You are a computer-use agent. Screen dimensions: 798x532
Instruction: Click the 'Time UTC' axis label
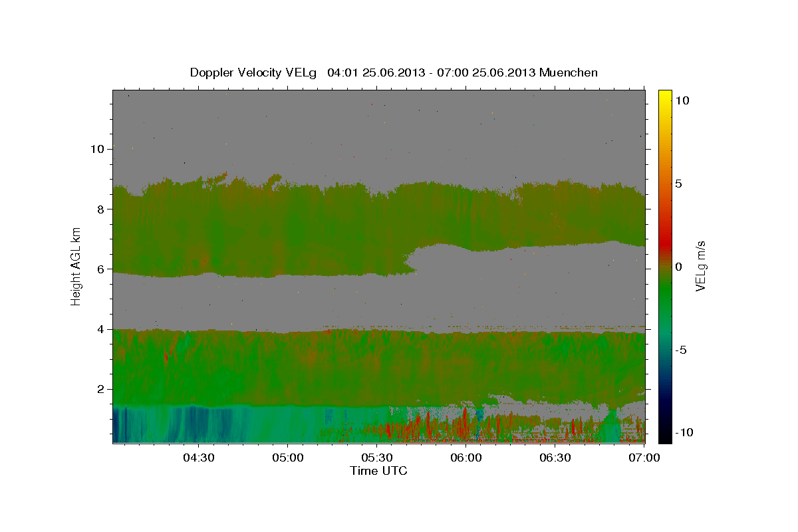click(378, 471)
